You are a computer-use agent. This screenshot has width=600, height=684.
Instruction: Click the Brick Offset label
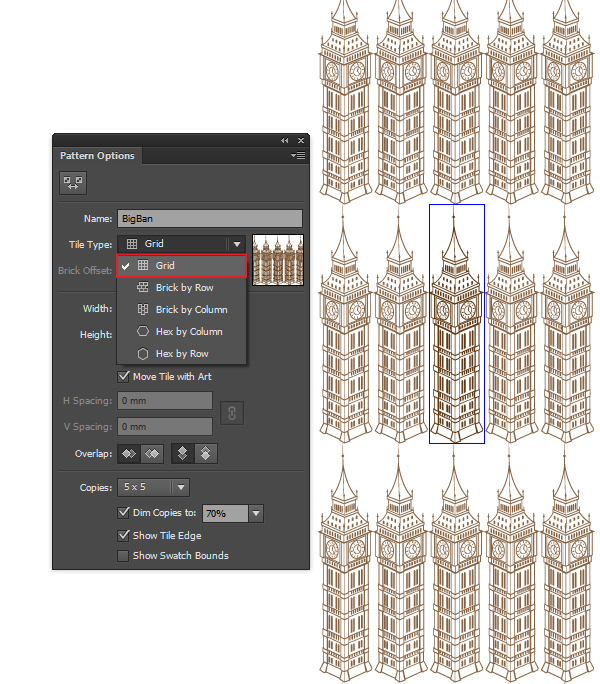pos(85,270)
